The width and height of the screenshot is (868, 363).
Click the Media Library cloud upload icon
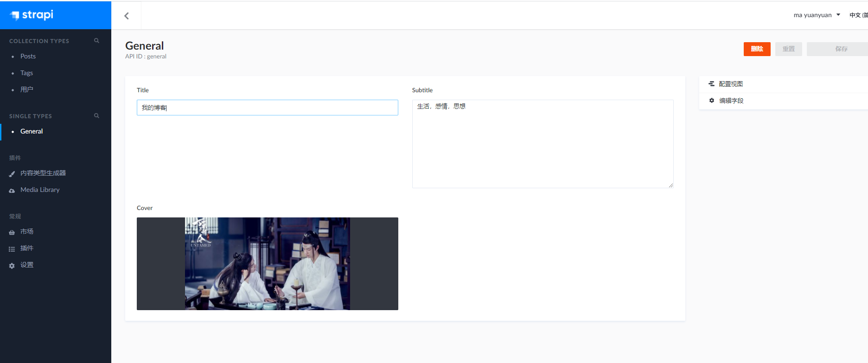click(x=12, y=191)
